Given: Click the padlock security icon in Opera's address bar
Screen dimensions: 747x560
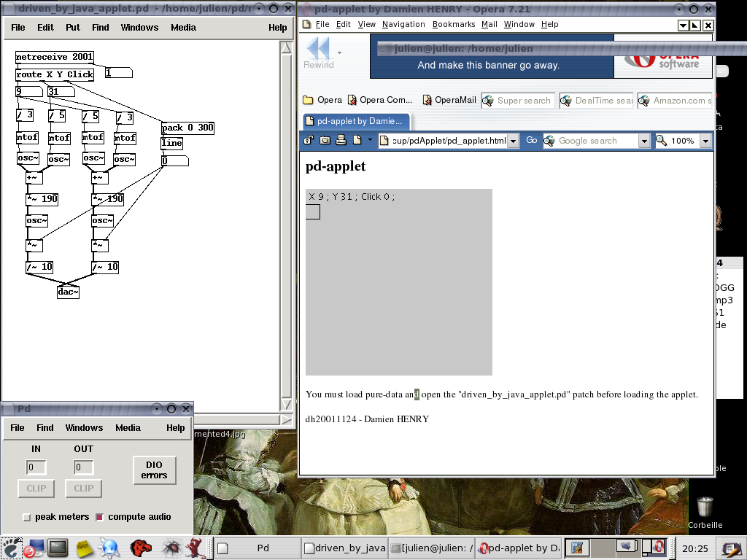Looking at the screenshot, I should pos(309,141).
